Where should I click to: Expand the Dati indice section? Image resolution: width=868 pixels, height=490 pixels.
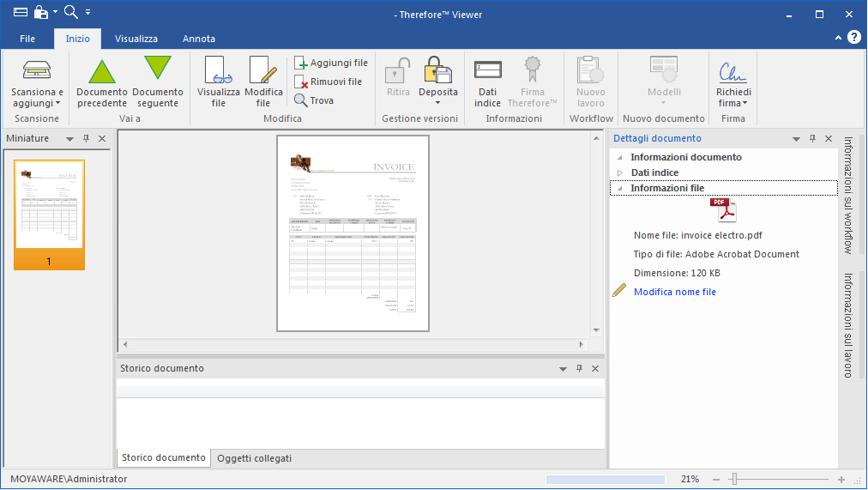(619, 173)
